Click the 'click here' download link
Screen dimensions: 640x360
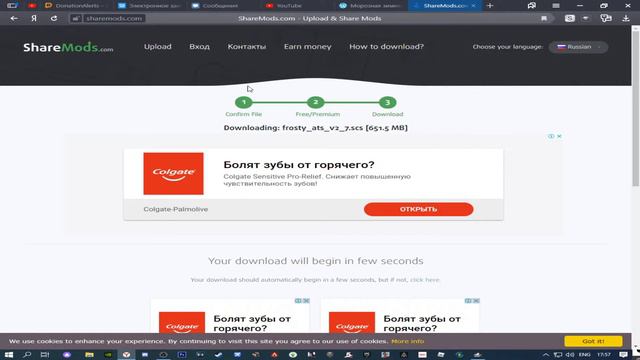coord(425,280)
